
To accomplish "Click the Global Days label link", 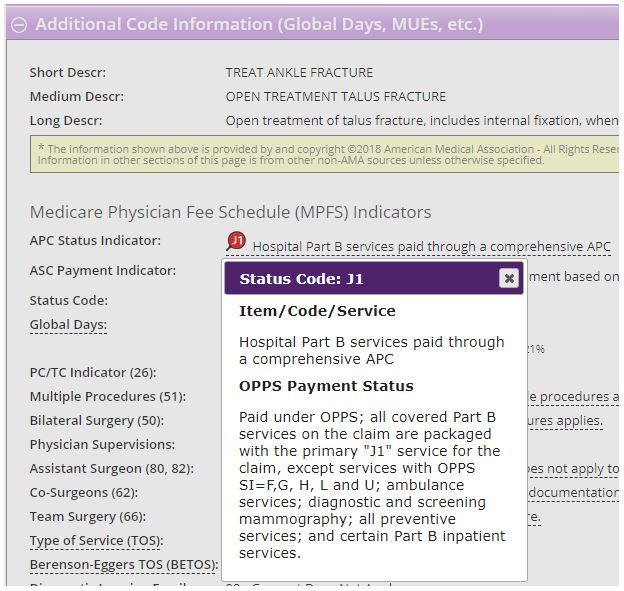I will (x=68, y=325).
